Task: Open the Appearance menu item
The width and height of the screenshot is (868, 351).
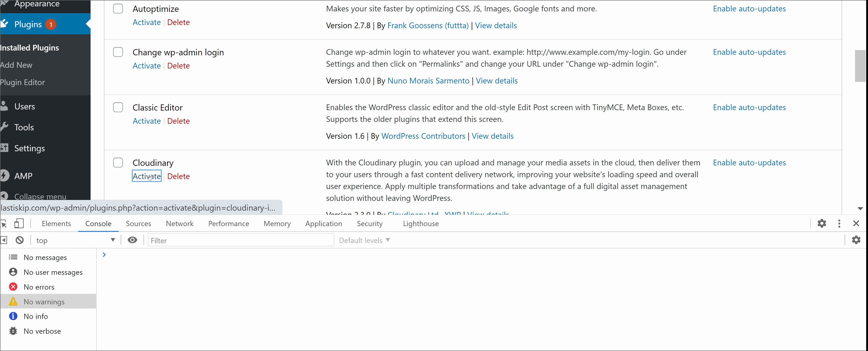Action: pos(37,4)
